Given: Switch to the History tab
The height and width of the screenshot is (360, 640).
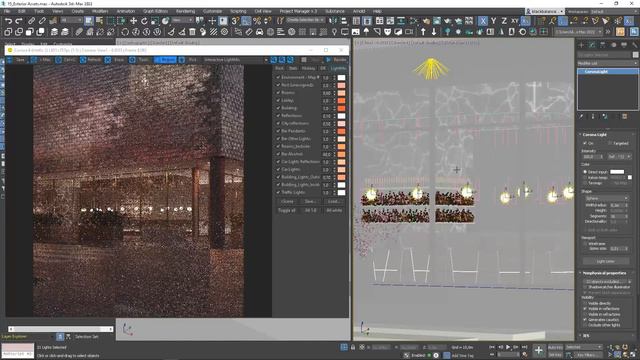Looking at the screenshot, I should [x=308, y=68].
